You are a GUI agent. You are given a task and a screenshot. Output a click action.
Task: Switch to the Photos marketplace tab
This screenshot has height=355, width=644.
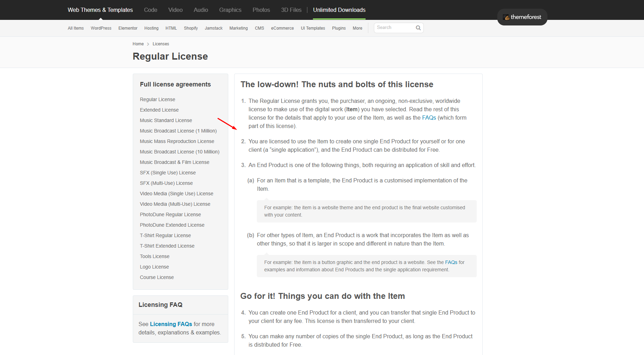pos(261,10)
